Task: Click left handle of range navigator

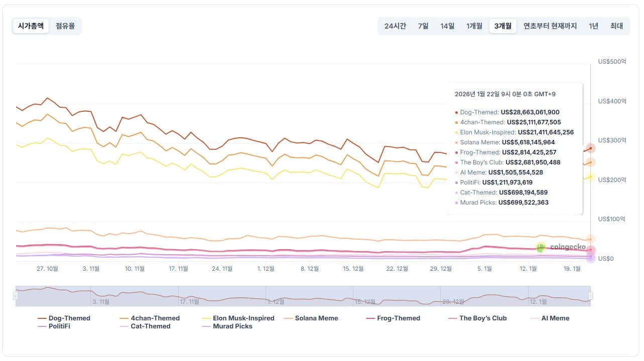Action: coord(16,296)
